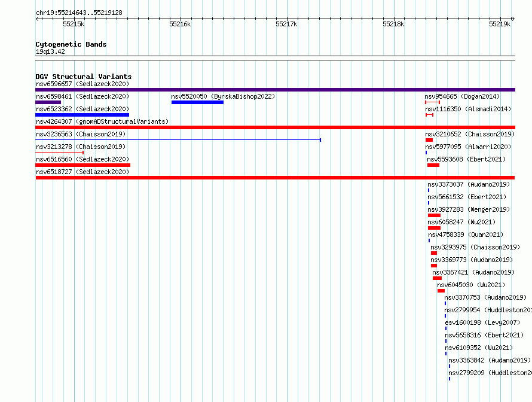Open the nsv5520050 (ByrskaBishop2022) label
Screen dimensions: 532x402
point(223,96)
